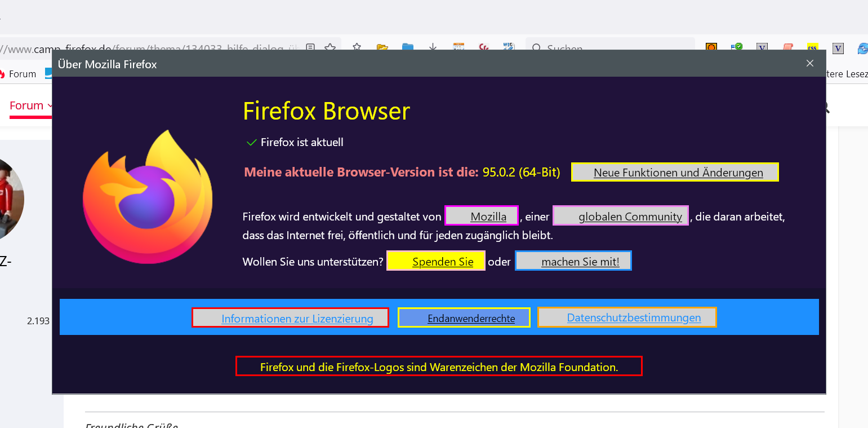The height and width of the screenshot is (428, 868).
Task: Click the user avatar on the forum page
Action: tap(11, 199)
